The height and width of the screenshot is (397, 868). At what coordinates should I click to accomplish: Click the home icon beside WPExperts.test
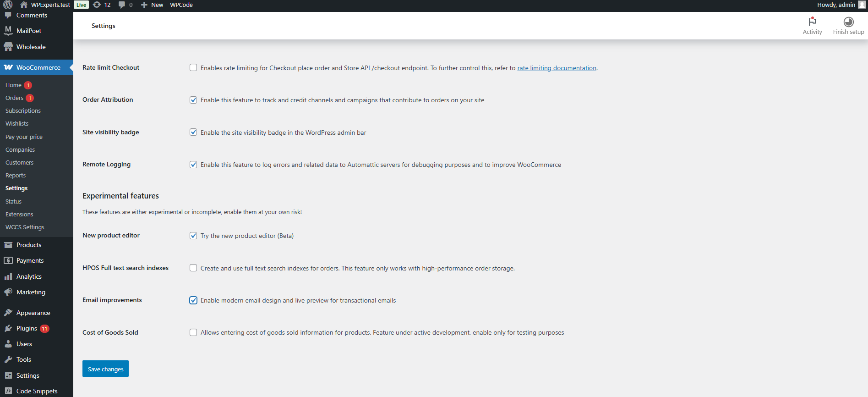(24, 5)
